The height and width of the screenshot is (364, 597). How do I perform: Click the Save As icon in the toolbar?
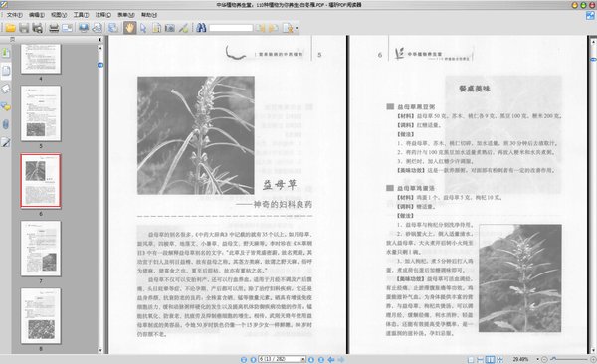[x=37, y=28]
